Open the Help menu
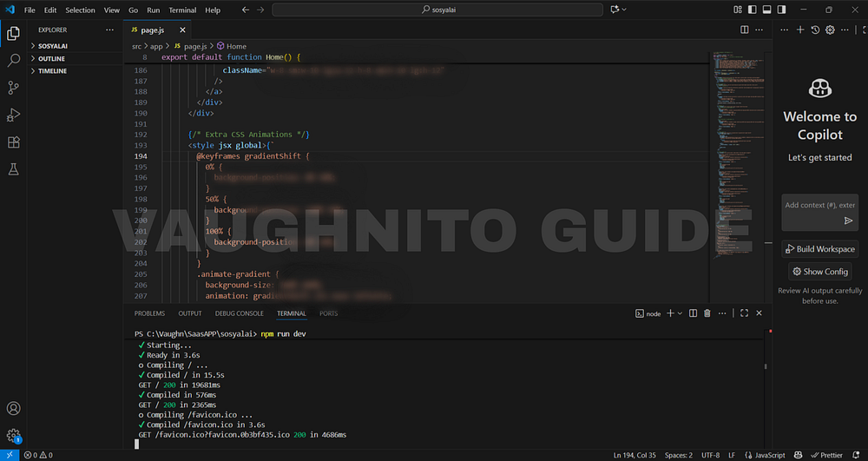This screenshot has width=868, height=461. [x=213, y=10]
